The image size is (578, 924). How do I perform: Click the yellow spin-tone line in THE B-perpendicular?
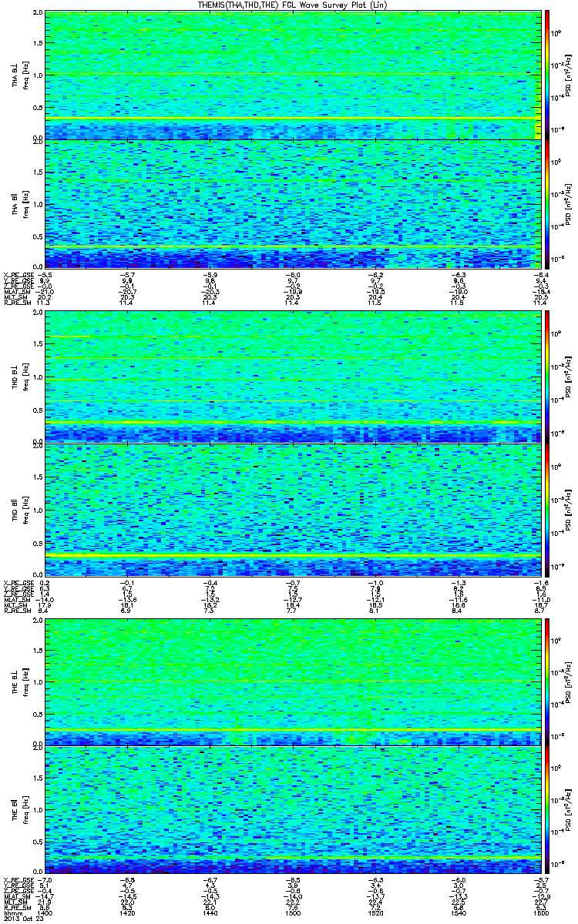click(294, 728)
